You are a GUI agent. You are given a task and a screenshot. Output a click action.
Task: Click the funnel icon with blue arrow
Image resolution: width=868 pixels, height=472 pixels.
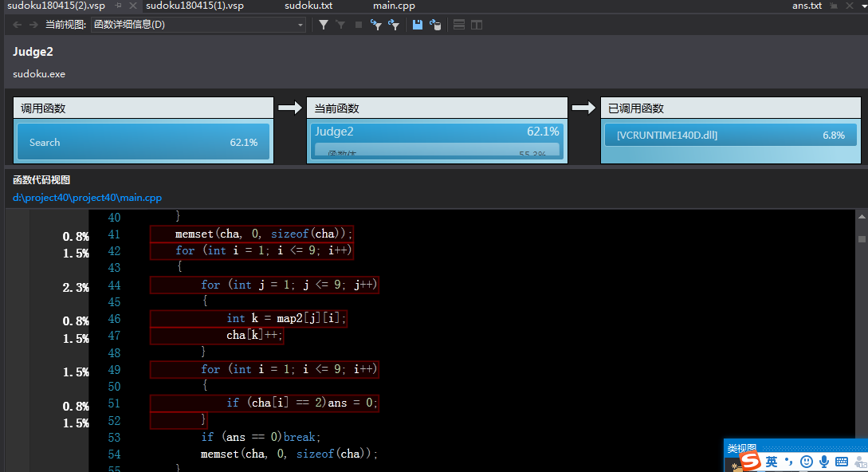(x=375, y=25)
